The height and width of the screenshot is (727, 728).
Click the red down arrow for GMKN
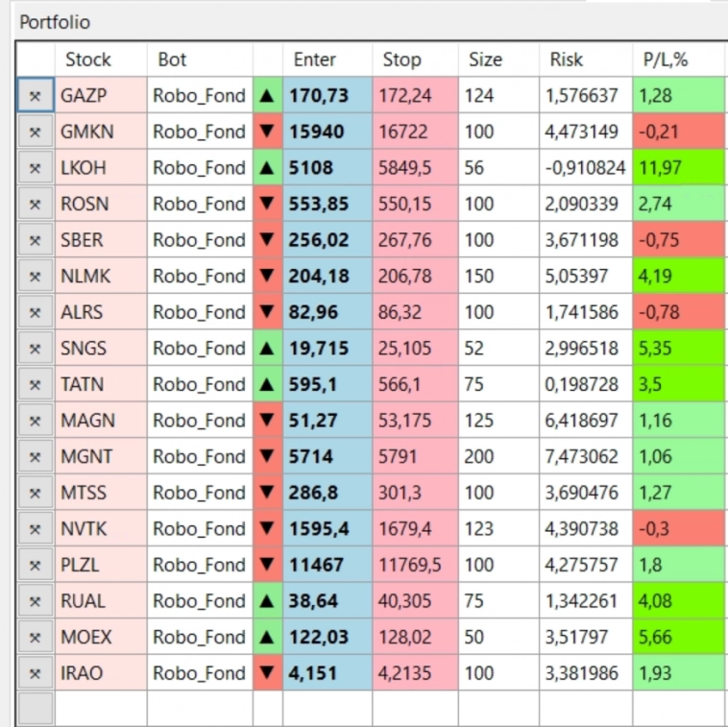[x=267, y=132]
